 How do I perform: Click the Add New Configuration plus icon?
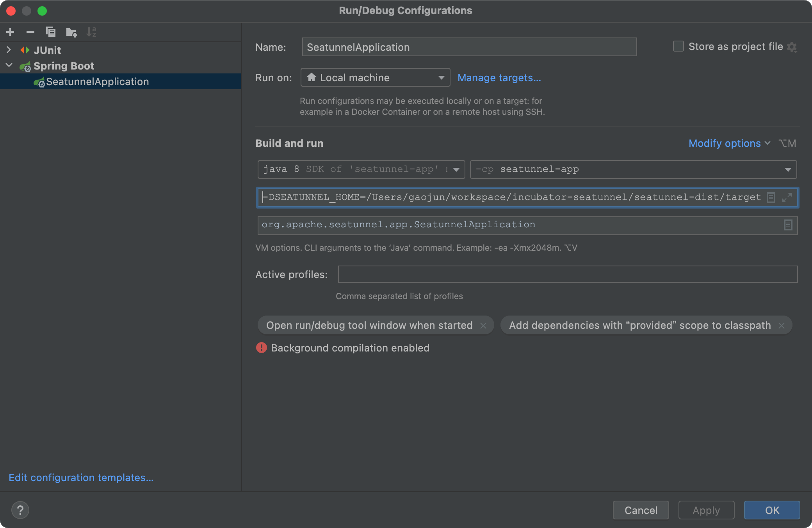[11, 32]
